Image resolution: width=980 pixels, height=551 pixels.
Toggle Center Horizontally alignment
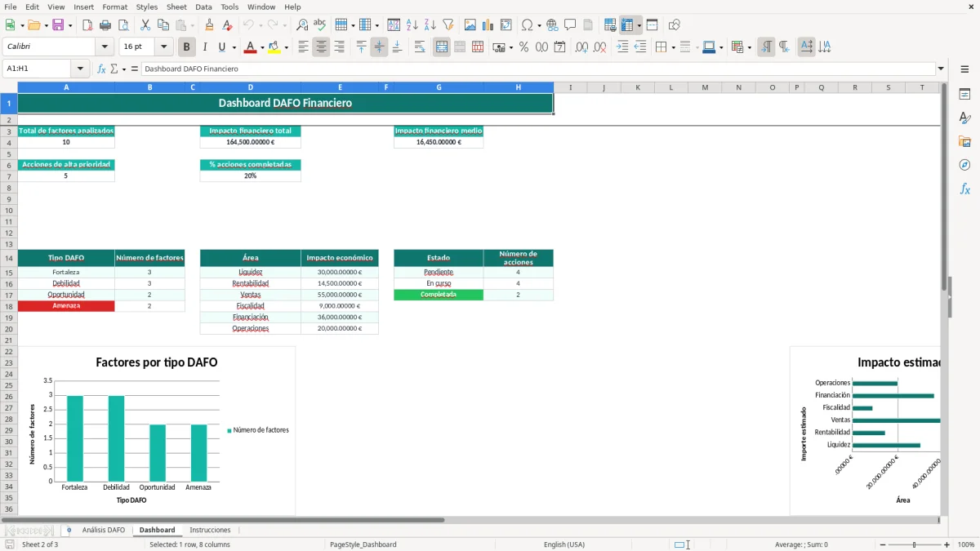tap(321, 47)
